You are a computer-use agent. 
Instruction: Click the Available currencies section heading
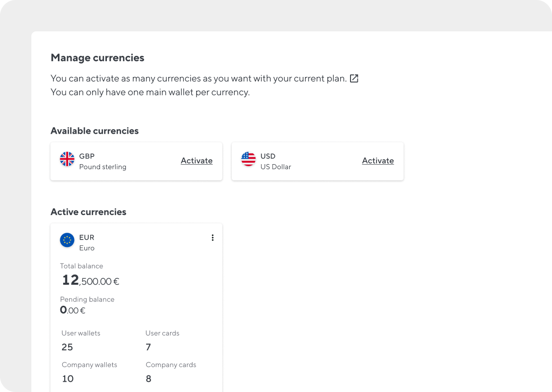[95, 131]
